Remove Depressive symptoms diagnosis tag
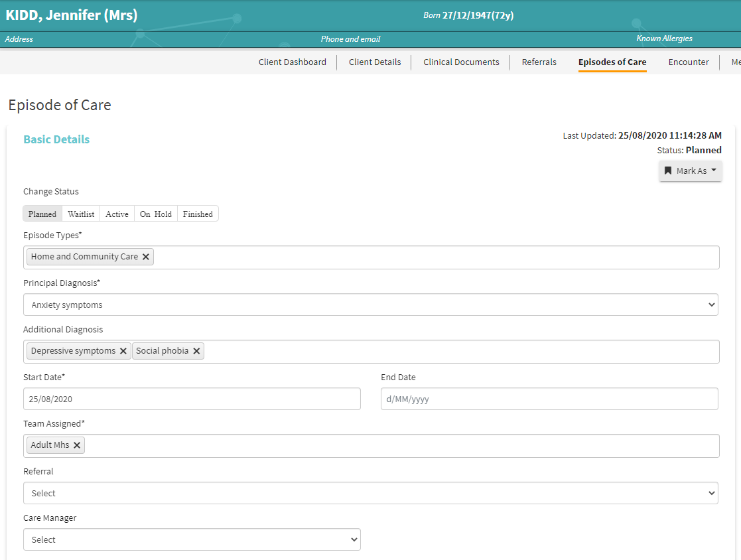Viewport: 741px width, 560px height. coord(123,351)
